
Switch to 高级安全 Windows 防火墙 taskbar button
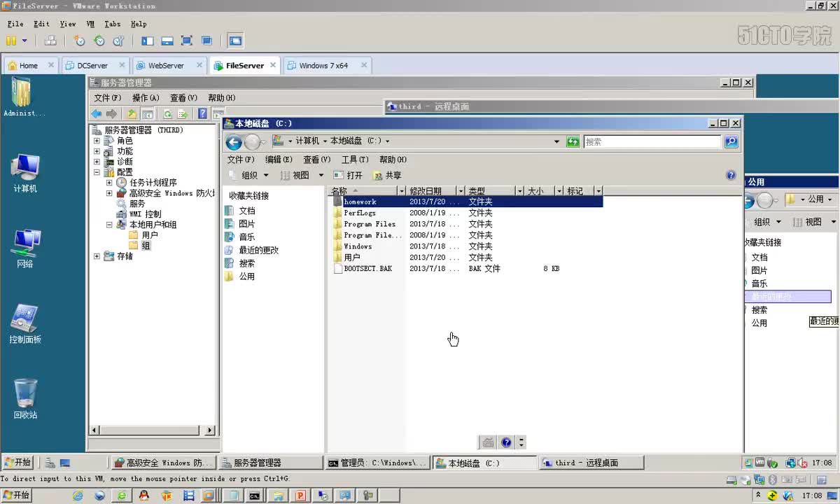pos(164,463)
